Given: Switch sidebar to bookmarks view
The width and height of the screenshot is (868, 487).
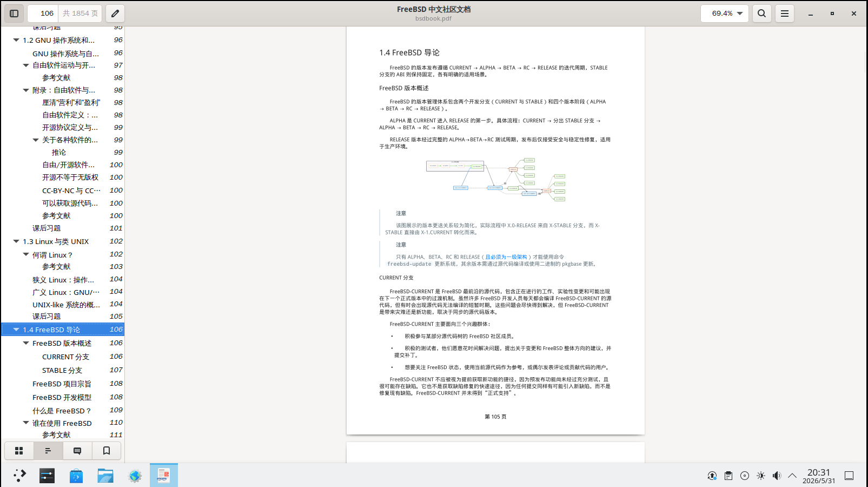Looking at the screenshot, I should pyautogui.click(x=107, y=451).
